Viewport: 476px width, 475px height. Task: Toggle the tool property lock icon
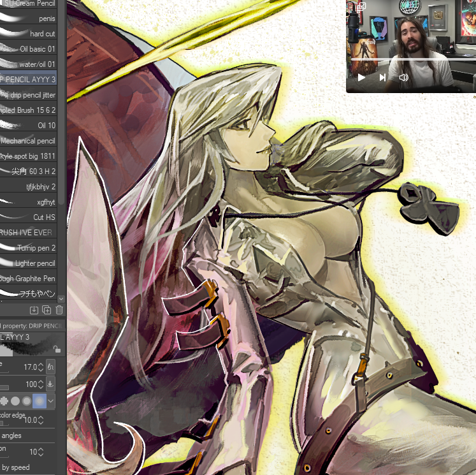(x=57, y=349)
